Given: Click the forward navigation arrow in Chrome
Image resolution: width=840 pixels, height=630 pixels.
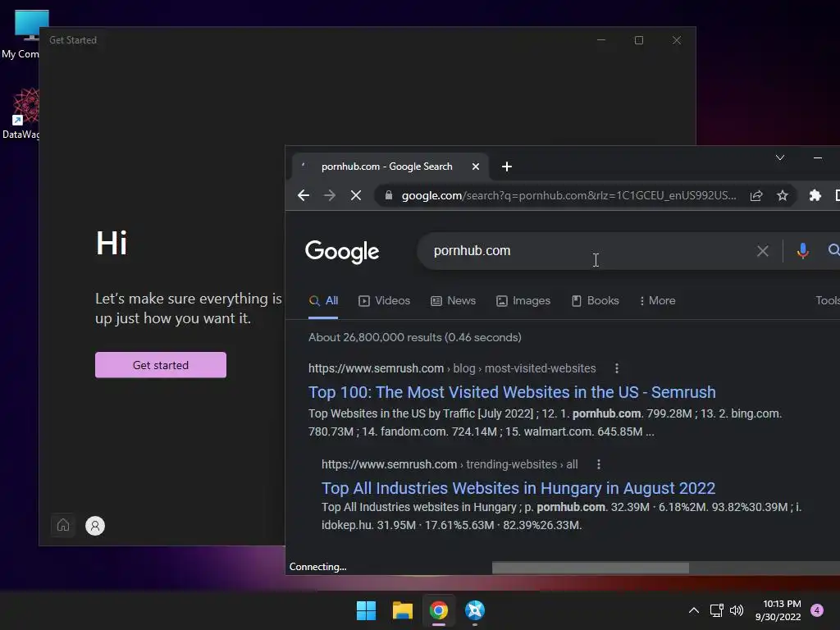Looking at the screenshot, I should pyautogui.click(x=330, y=195).
